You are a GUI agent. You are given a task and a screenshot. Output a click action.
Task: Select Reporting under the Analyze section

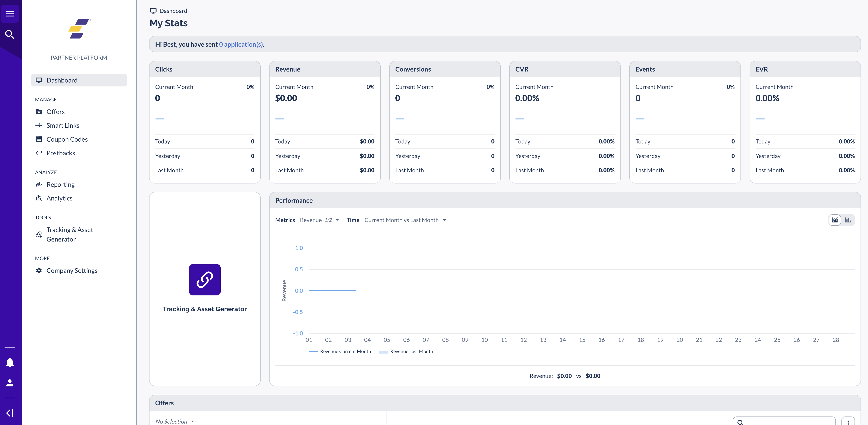point(60,184)
